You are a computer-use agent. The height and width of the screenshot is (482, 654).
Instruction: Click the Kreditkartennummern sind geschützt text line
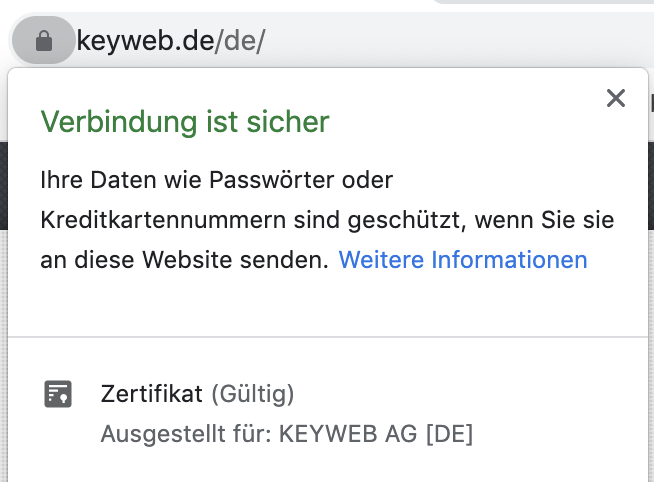pyautogui.click(x=327, y=220)
